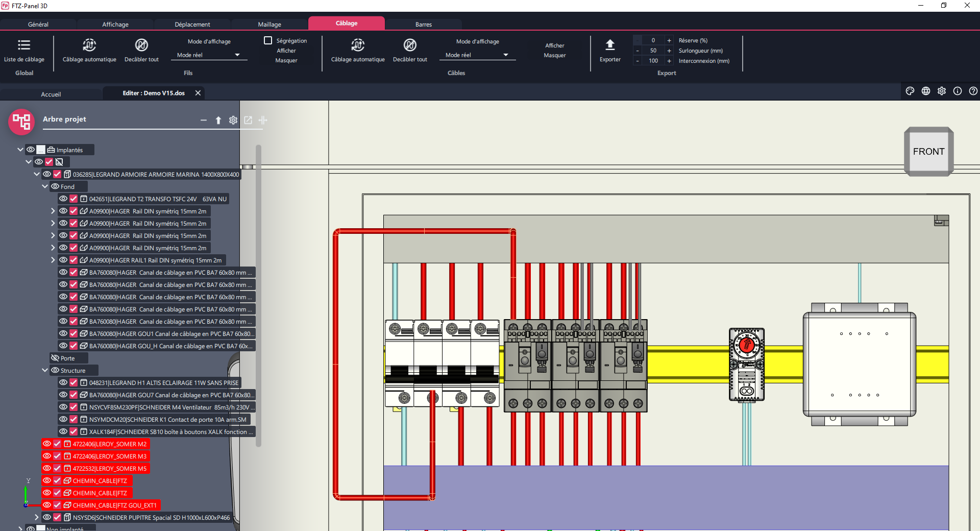
Task: Open the Arbre projet settings gear
Action: 233,120
